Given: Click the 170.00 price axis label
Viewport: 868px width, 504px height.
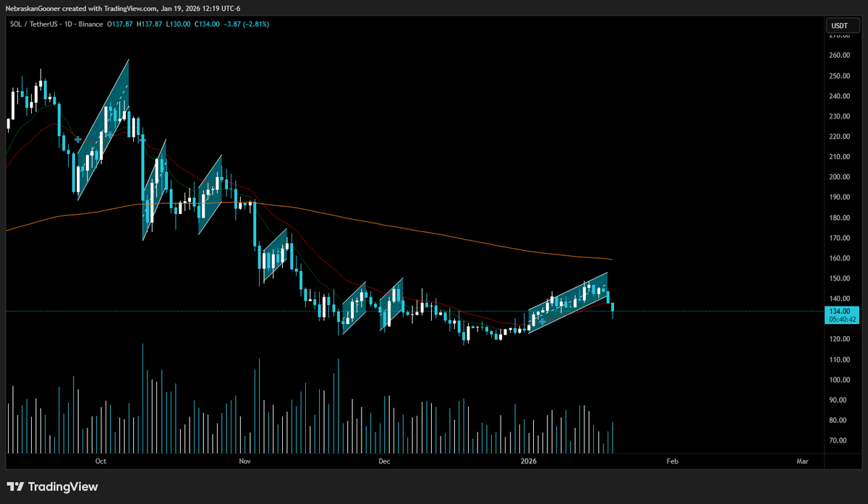Looking at the screenshot, I should (839, 238).
